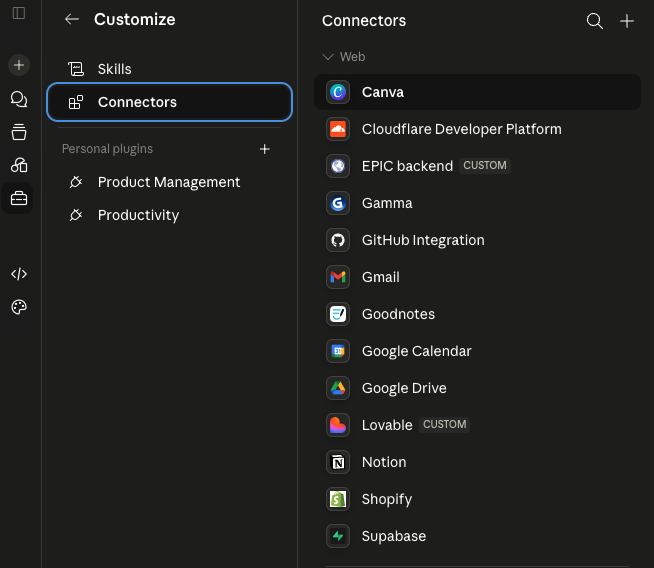
Task: Open the GitHub Integration connector
Action: click(477, 240)
